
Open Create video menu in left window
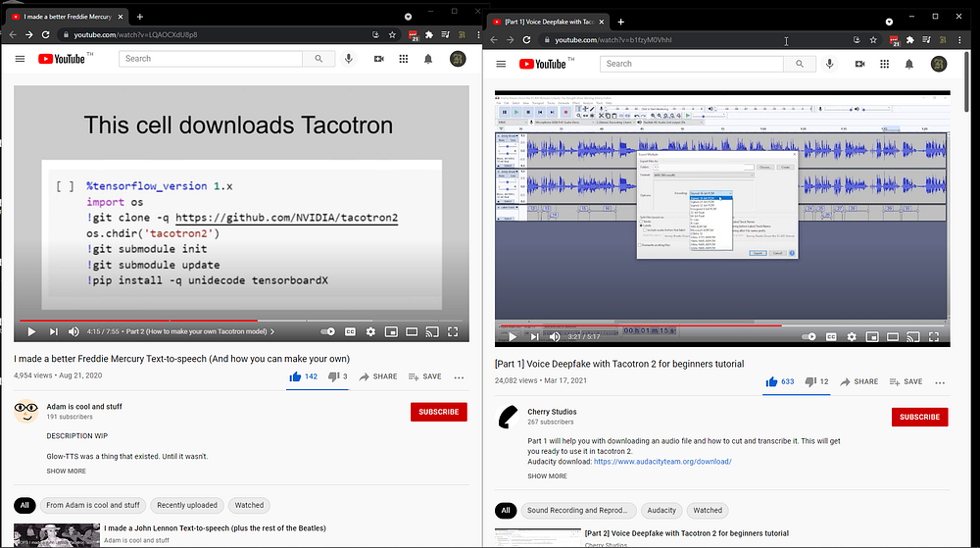point(378,59)
